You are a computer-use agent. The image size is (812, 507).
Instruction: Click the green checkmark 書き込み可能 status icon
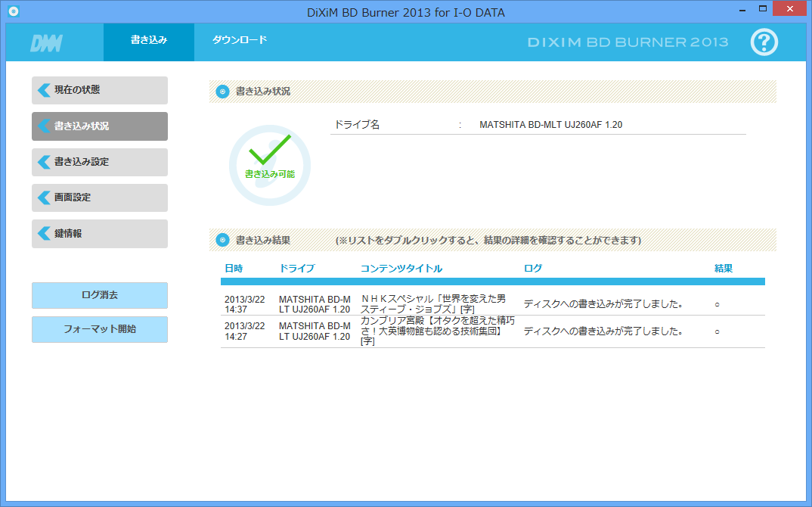coord(270,166)
